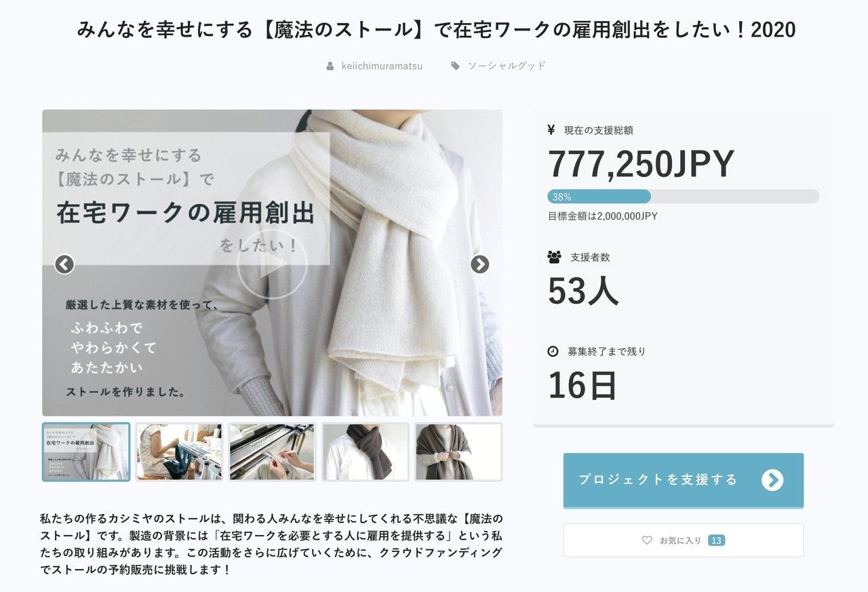The image size is (868, 592).
Task: Click the arrow circle in プロジェクトを支援する
Action: pyautogui.click(x=772, y=479)
